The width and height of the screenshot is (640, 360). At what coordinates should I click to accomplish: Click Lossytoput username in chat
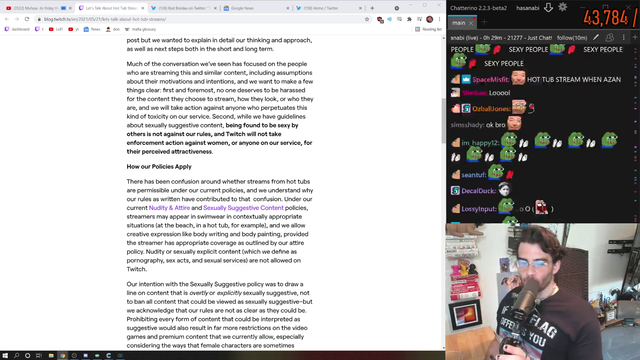pyautogui.click(x=479, y=209)
